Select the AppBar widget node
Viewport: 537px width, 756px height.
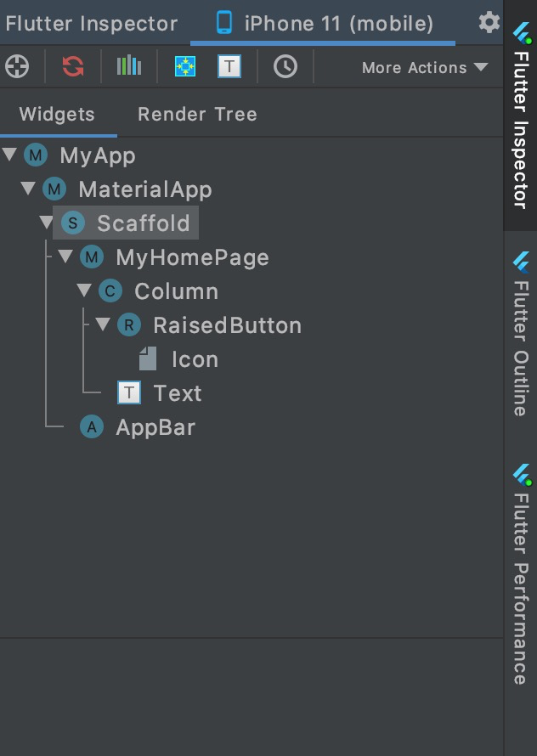pos(155,427)
